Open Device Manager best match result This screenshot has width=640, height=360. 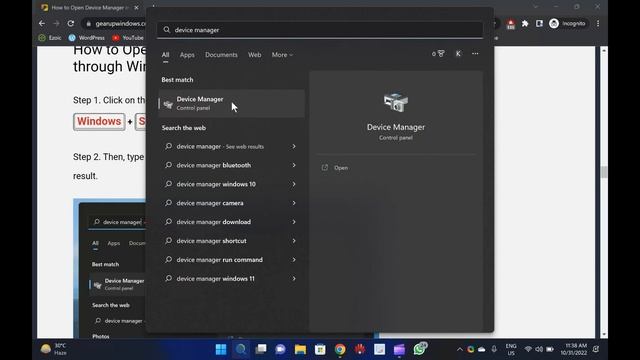[x=231, y=104]
